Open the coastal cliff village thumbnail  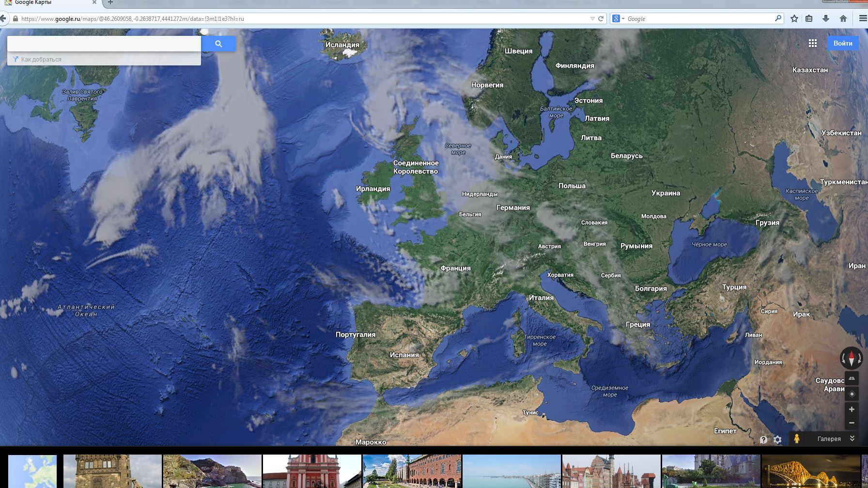click(212, 471)
